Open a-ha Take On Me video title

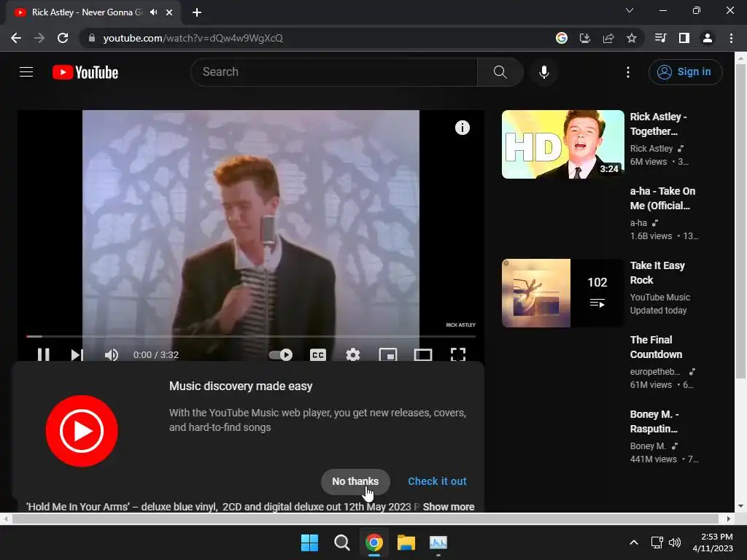[x=662, y=198]
